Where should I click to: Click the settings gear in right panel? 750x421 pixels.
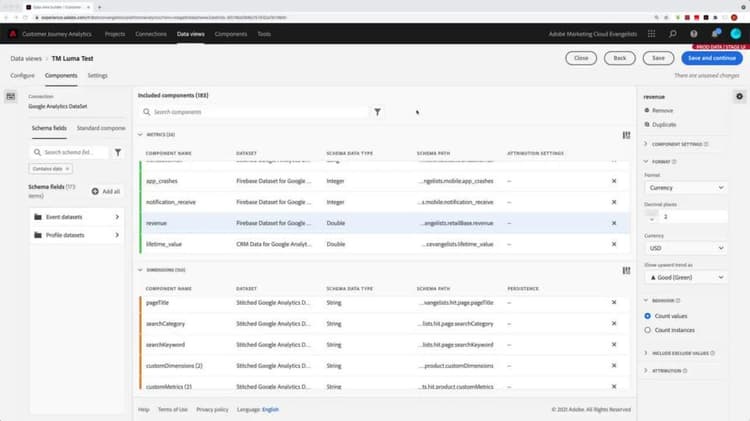739,97
